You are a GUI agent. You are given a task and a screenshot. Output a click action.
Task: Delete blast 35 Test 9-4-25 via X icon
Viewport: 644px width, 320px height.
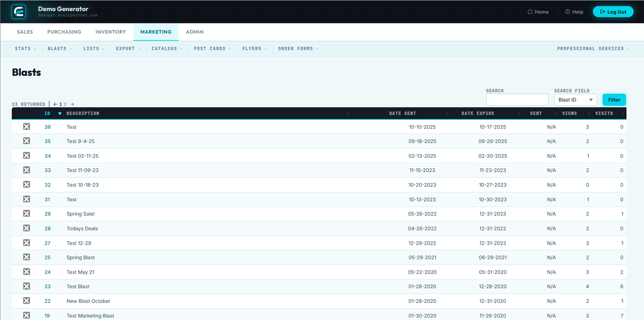click(x=27, y=141)
